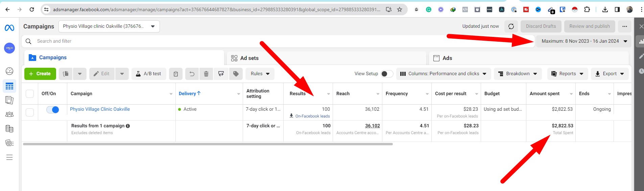Open Events manager icon in left sidebar
The image size is (644, 191).
9,143
